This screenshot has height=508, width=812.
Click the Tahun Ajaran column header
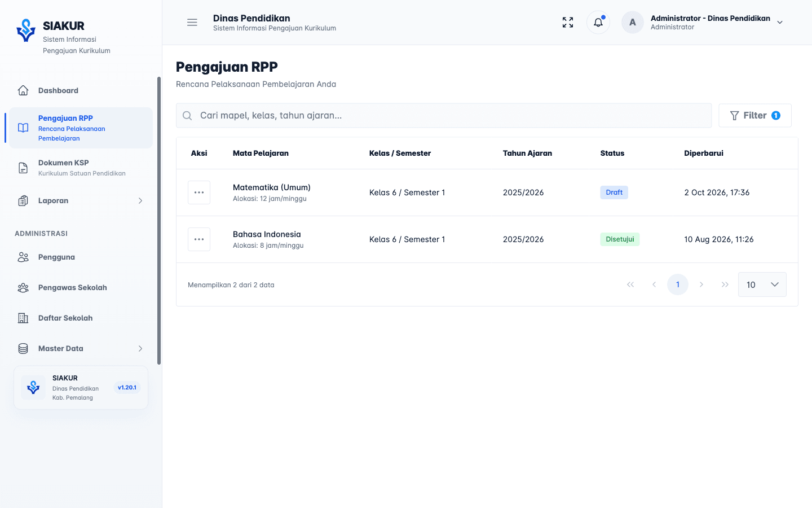[527, 154]
